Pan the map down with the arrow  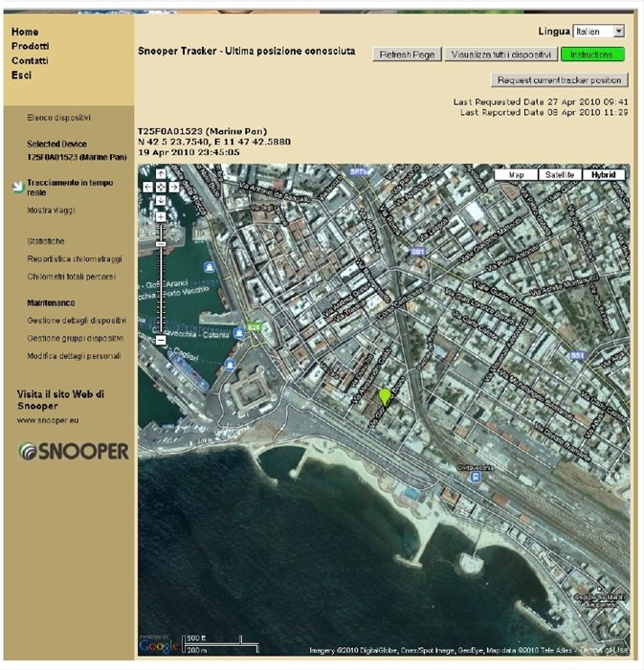(x=161, y=200)
